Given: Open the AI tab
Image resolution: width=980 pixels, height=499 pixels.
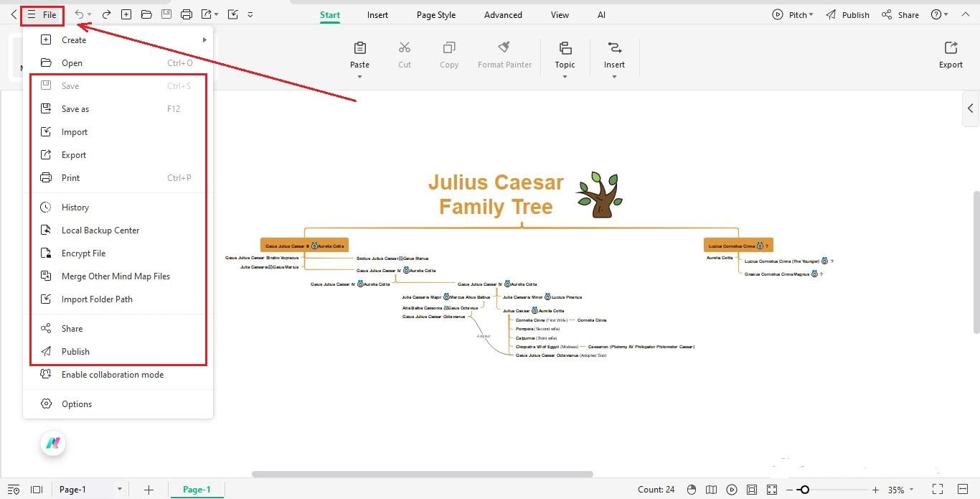Looking at the screenshot, I should (601, 14).
